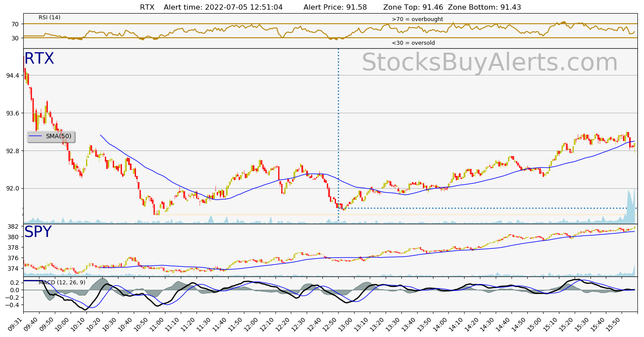Click the SPY 374 axis label
Image resolution: width=644 pixels, height=337 pixels.
pos(14,269)
